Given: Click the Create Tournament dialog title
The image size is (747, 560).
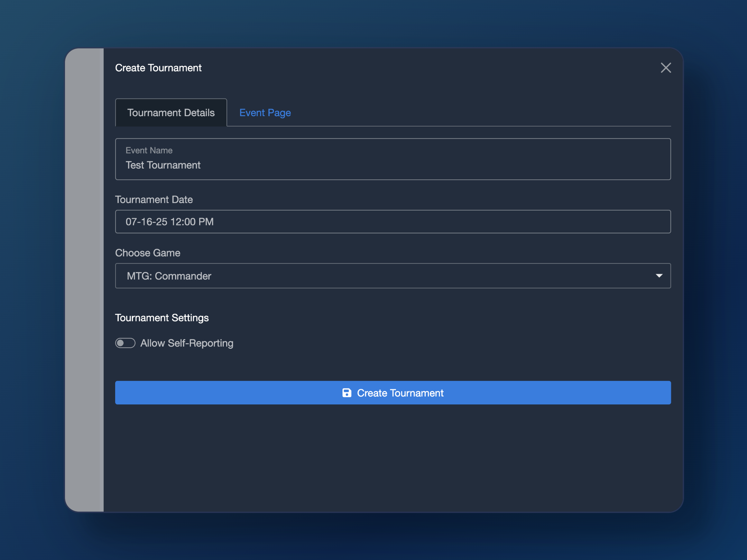Looking at the screenshot, I should [x=158, y=68].
